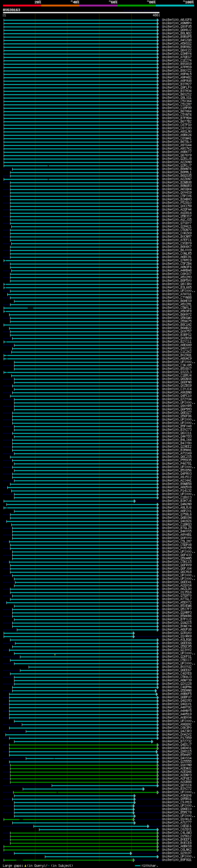This screenshot has height=868, width=197.
Task: Select label UniRef100_Q9FLF0
Action: pyautogui.click(x=177, y=88)
